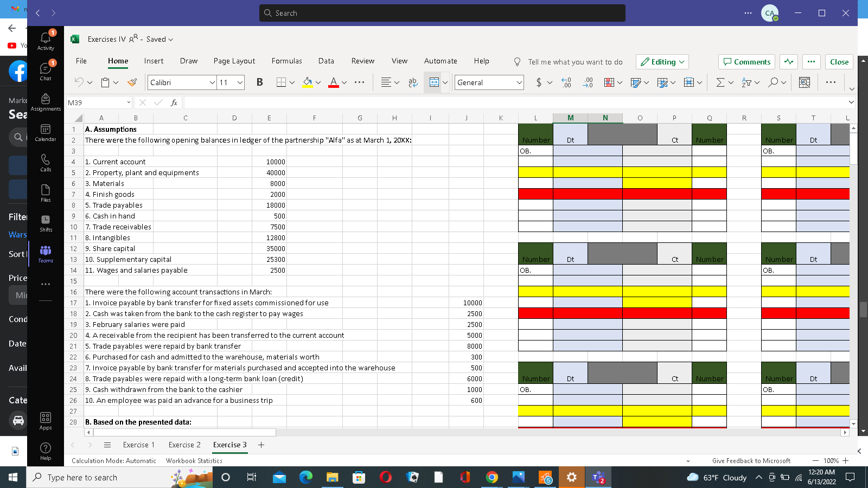868x488 pixels.
Task: Open Teams Chat
Action: click(x=46, y=71)
